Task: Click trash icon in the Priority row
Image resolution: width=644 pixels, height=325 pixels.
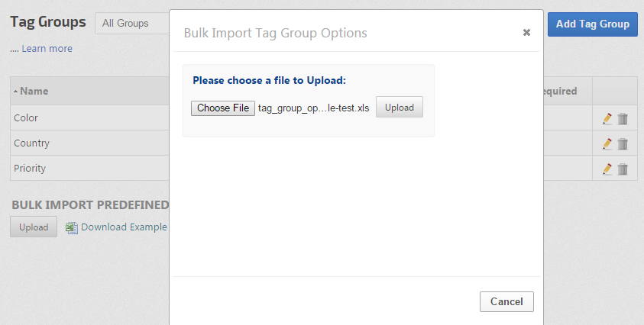Action: [623, 169]
